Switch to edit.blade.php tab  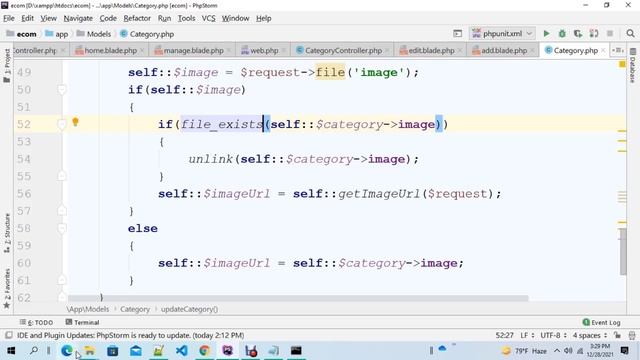coord(431,50)
